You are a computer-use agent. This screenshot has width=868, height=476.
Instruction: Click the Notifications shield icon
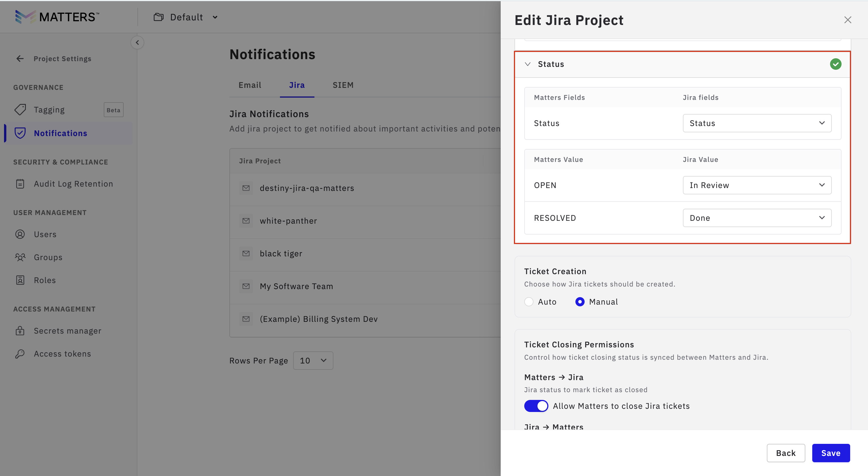tap(20, 133)
